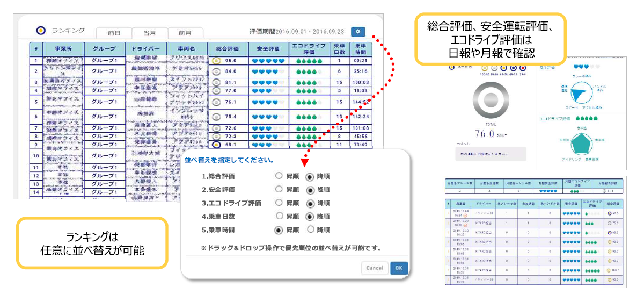
Task: Click the ranking title circle icon
Action: (x=40, y=31)
